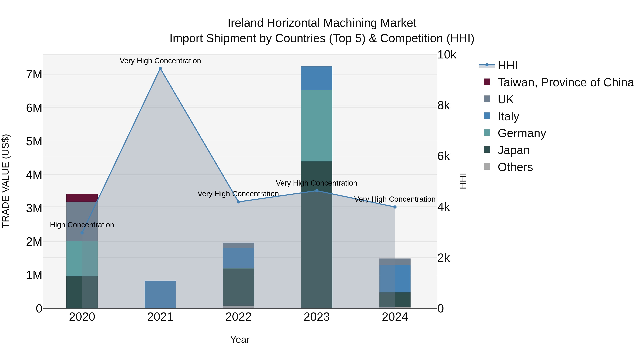The image size is (644, 362).
Task: Click the 2M left axis tick label
Action: [x=34, y=242]
